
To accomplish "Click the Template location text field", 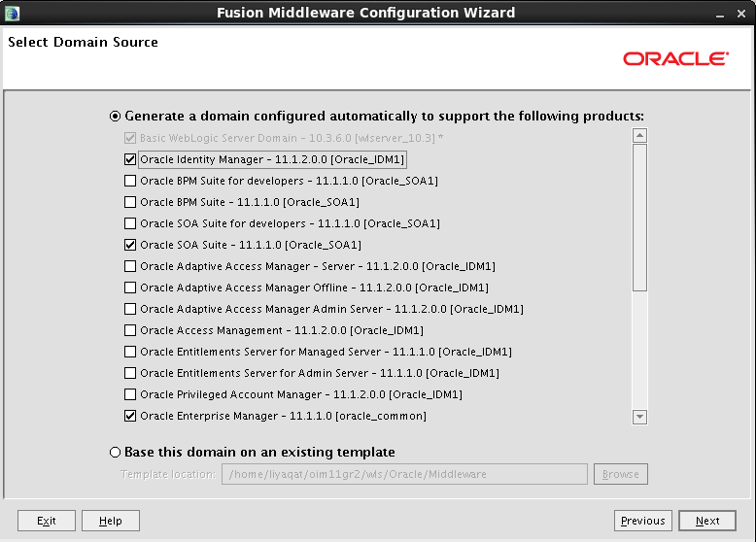I will coord(404,474).
